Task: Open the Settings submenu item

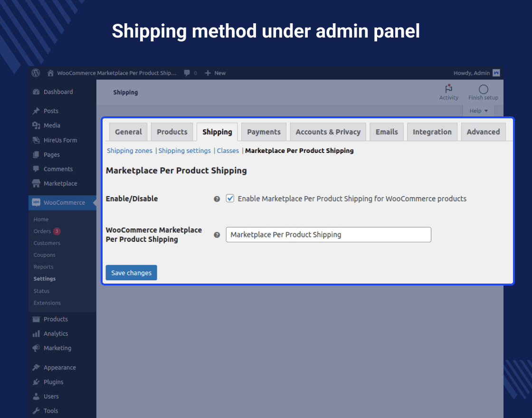Action: [x=45, y=279]
